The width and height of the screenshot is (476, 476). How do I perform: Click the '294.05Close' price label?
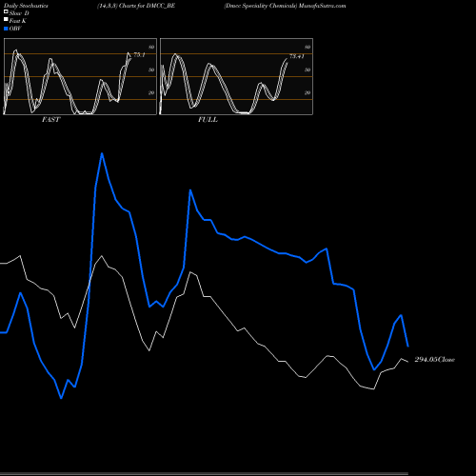coord(435,360)
